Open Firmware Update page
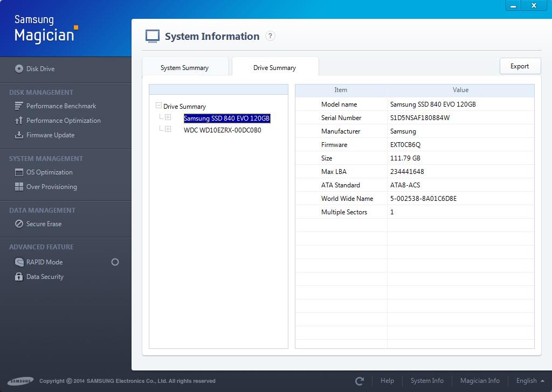This screenshot has height=392, width=552. coord(50,135)
